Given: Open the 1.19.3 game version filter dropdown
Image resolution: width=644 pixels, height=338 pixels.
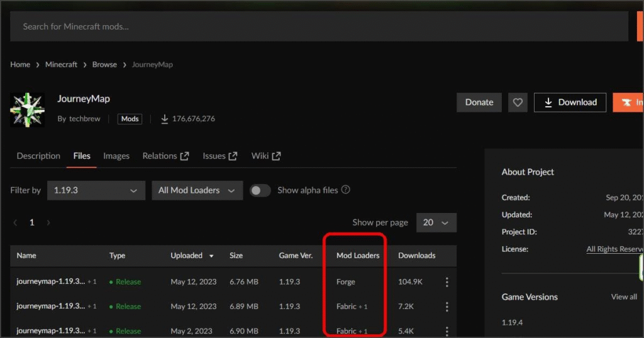Looking at the screenshot, I should coord(96,190).
